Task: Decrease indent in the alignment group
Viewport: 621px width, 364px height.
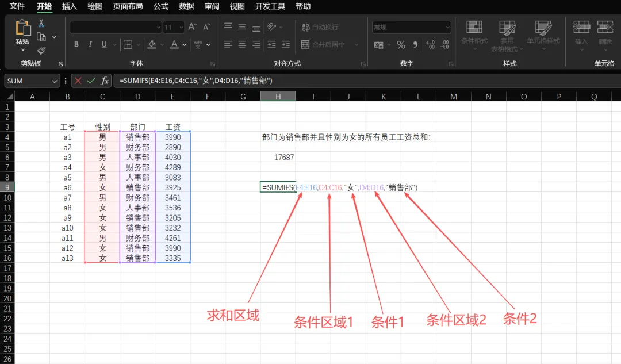Action: click(x=271, y=44)
